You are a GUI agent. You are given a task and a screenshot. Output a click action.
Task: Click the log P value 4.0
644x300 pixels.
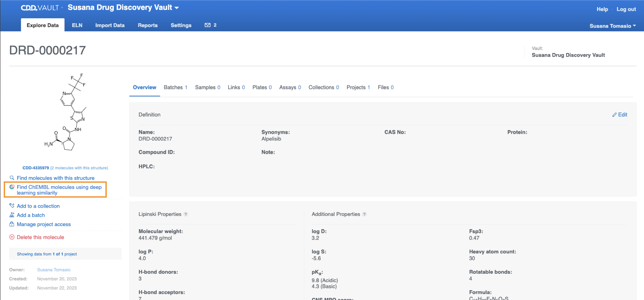(142, 258)
